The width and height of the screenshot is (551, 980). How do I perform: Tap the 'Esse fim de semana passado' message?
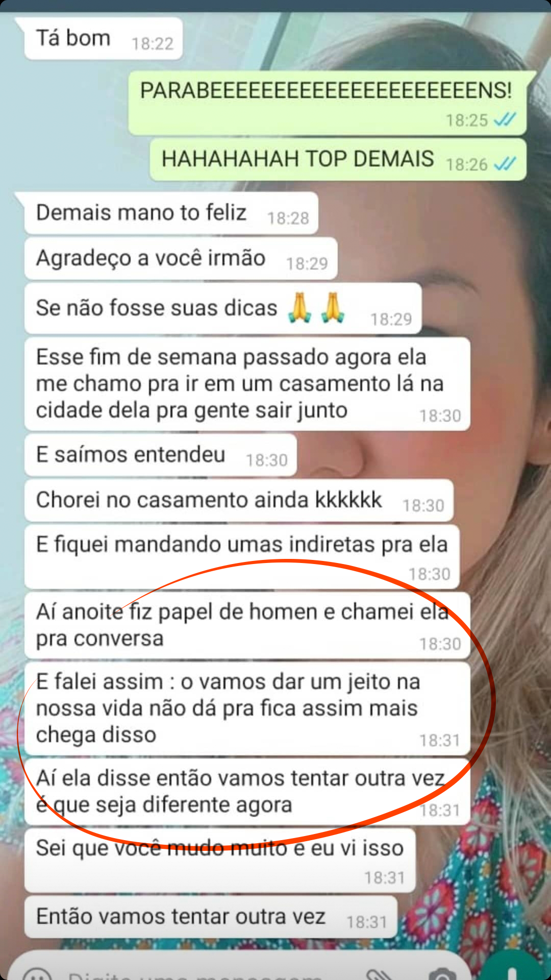click(x=247, y=384)
